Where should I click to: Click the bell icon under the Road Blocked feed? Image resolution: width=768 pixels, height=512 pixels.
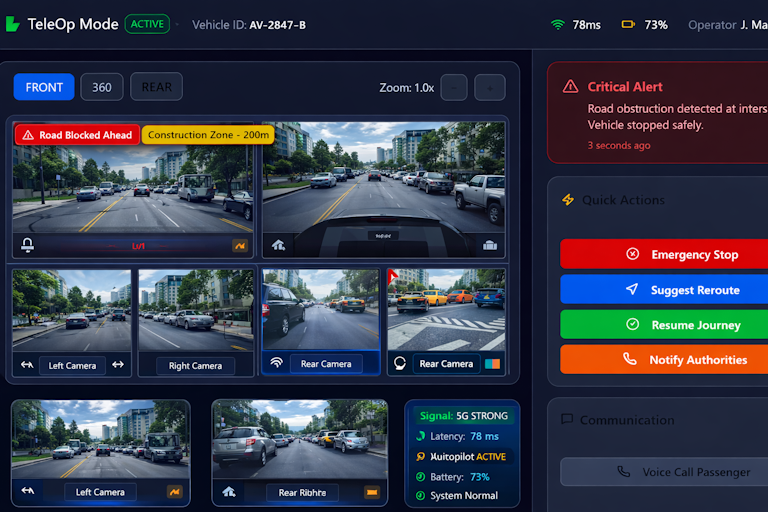pyautogui.click(x=27, y=244)
